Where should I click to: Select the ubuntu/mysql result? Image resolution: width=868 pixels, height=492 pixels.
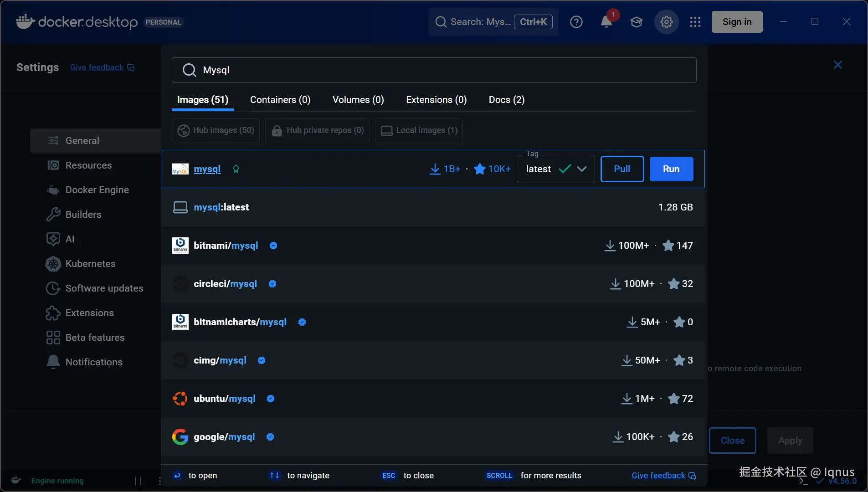point(433,399)
